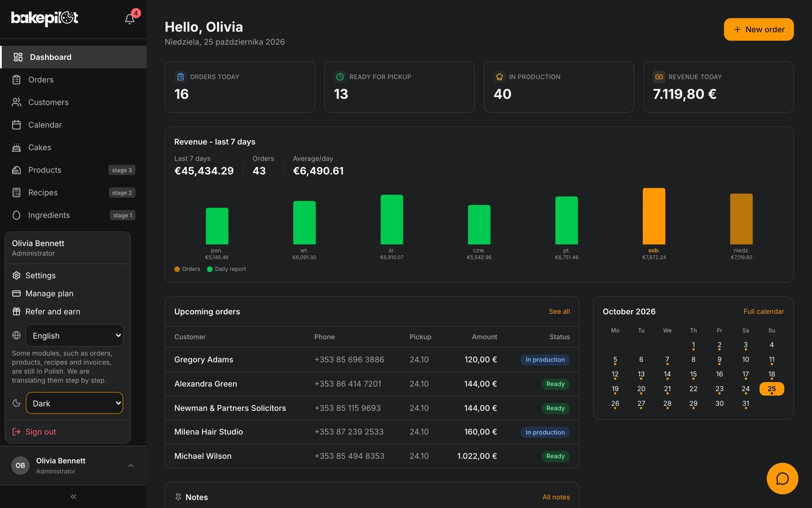Open the English language dropdown
Viewport: 812px width, 508px height.
(x=74, y=336)
